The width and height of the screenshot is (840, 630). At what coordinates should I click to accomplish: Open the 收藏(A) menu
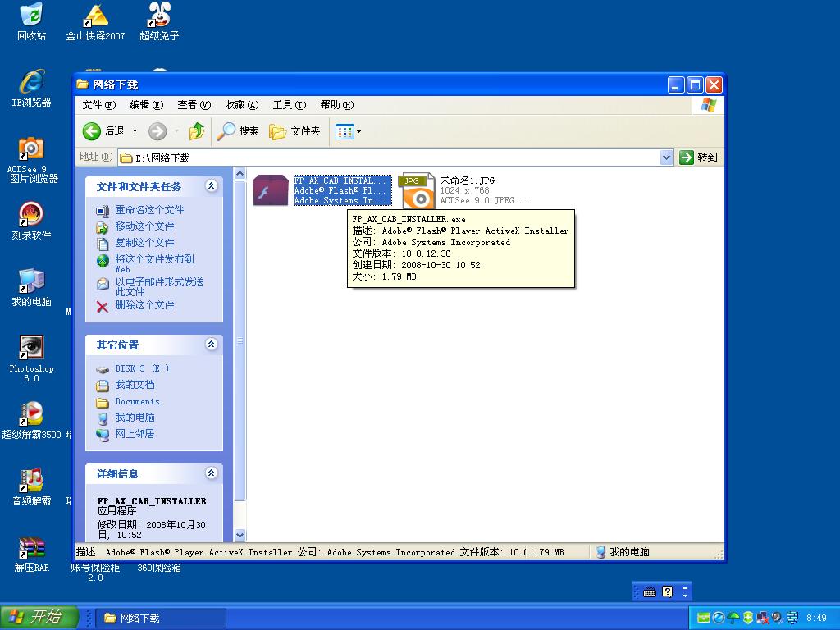coord(242,104)
